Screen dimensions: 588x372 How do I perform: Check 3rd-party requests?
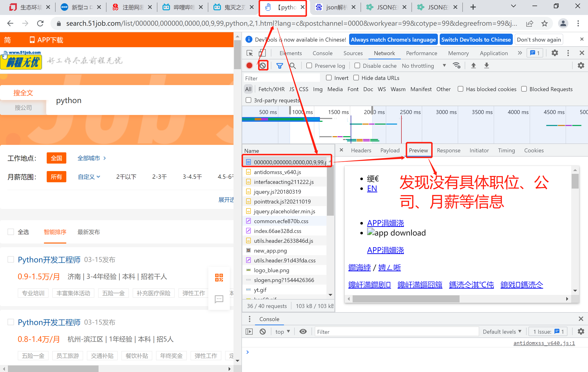(x=248, y=100)
